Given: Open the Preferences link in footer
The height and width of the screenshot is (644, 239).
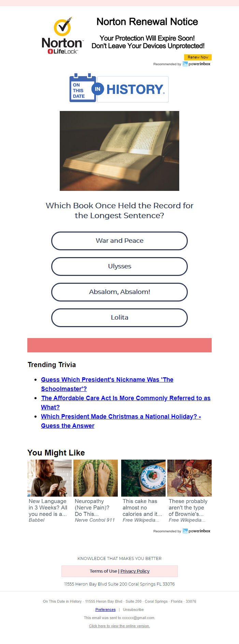Looking at the screenshot, I should [106, 610].
